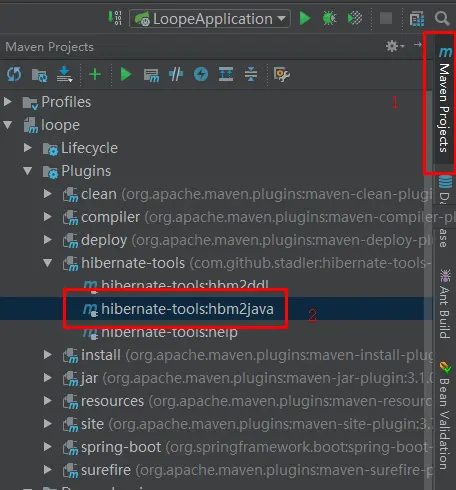Collapse the hibernate-tools plugin
Image resolution: width=456 pixels, height=490 pixels.
(x=48, y=263)
